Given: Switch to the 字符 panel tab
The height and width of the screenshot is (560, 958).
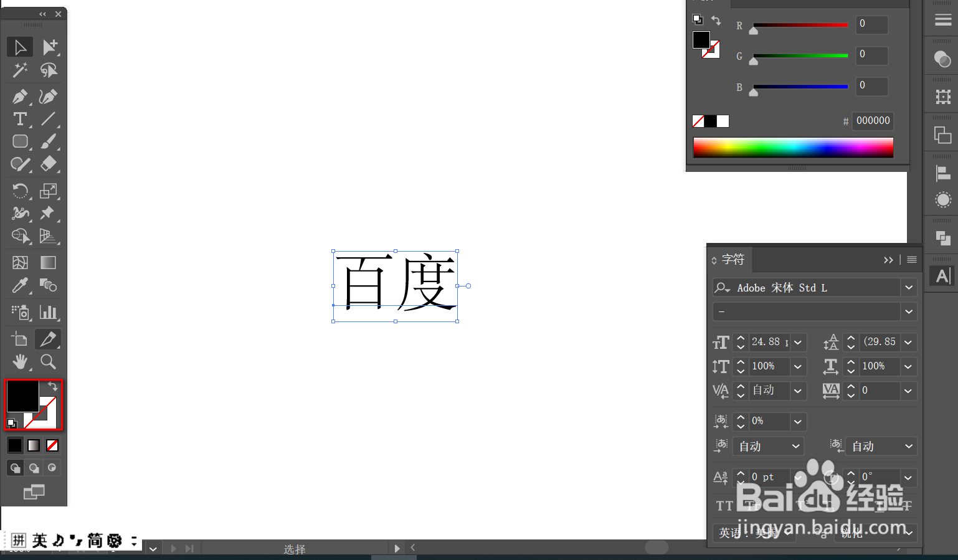Looking at the screenshot, I should click(x=733, y=260).
